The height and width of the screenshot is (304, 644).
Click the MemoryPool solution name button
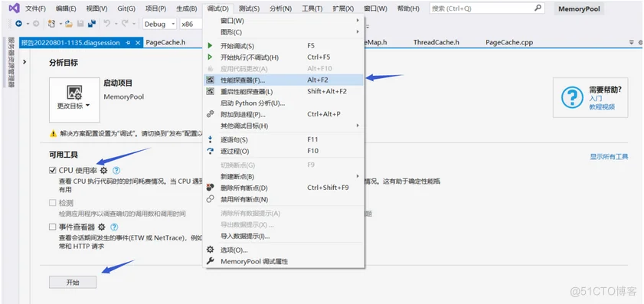[x=579, y=8]
